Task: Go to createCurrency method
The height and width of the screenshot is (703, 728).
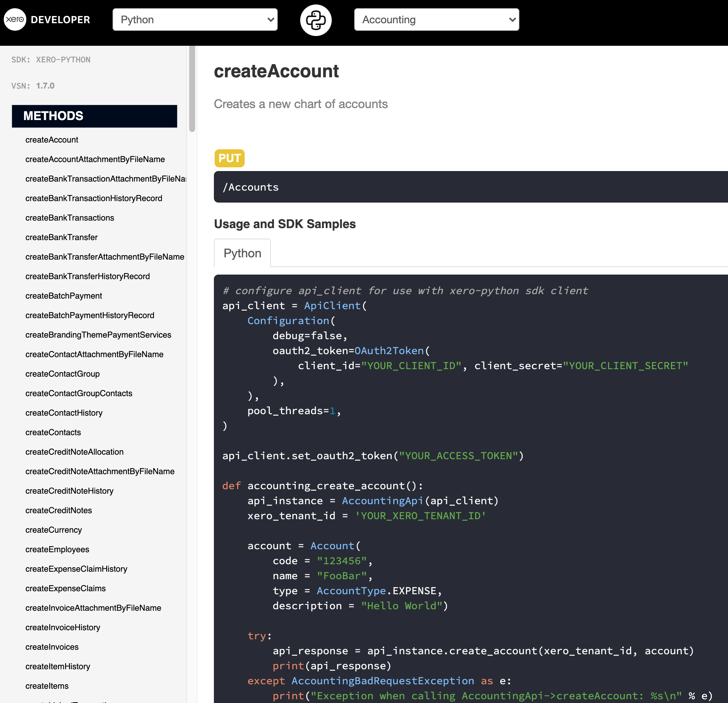Action: [54, 530]
